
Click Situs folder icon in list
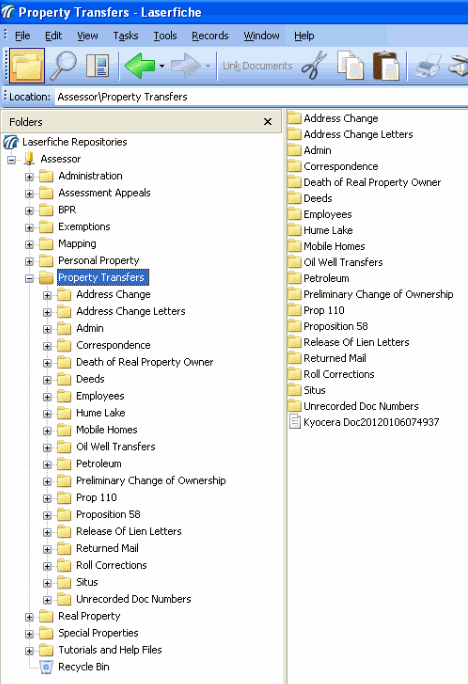click(x=295, y=390)
